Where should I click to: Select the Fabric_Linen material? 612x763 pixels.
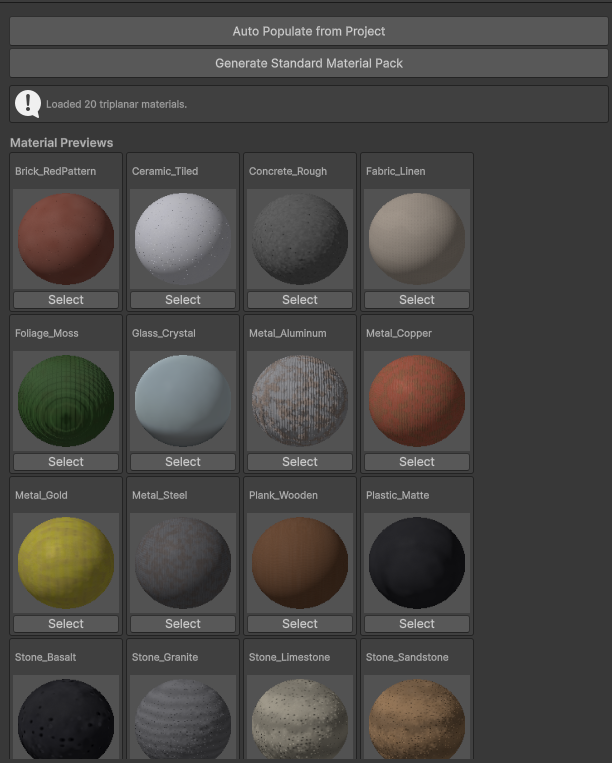(x=417, y=300)
